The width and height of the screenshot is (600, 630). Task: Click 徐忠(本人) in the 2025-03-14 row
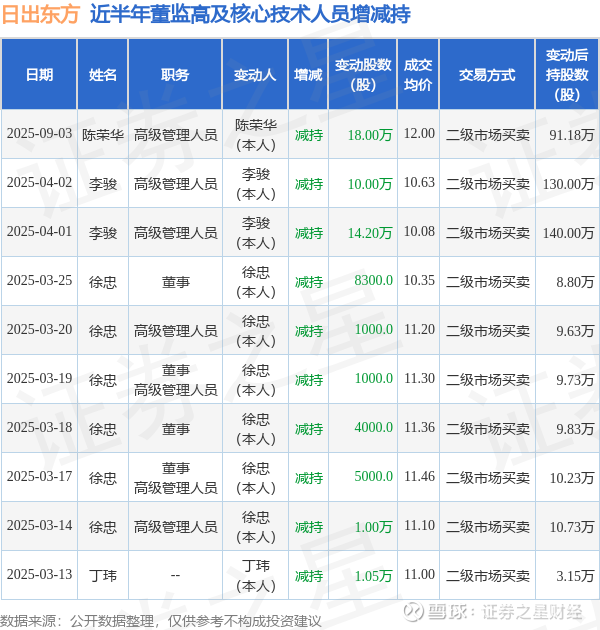[256, 527]
